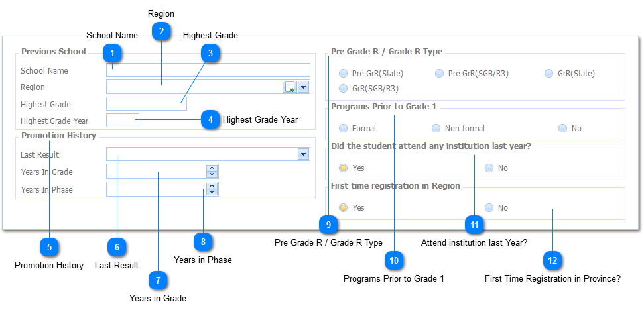Increase Years In Grade with up arrow
The image size is (644, 314).
[212, 168]
